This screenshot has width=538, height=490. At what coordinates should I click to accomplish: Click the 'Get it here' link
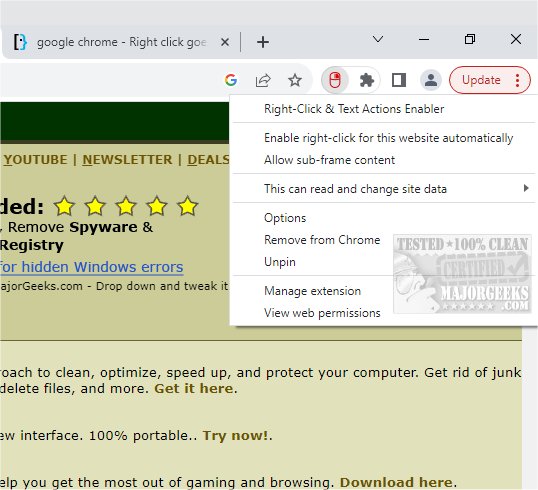(194, 388)
